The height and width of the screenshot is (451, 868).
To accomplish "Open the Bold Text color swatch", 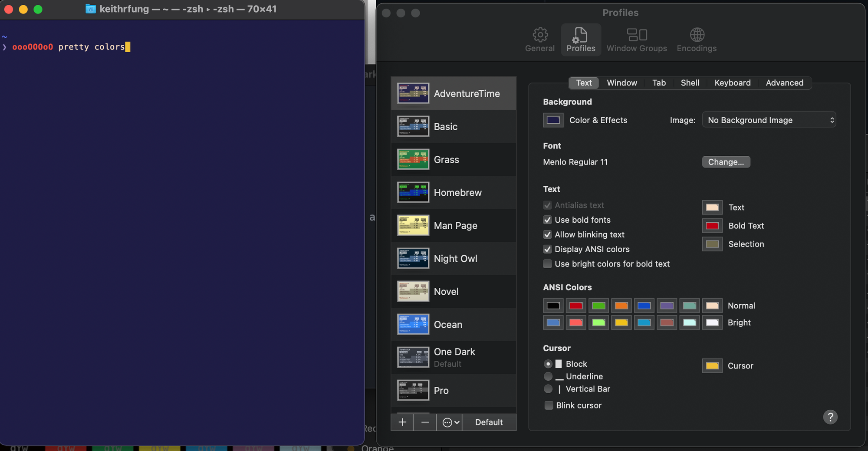I will click(712, 226).
